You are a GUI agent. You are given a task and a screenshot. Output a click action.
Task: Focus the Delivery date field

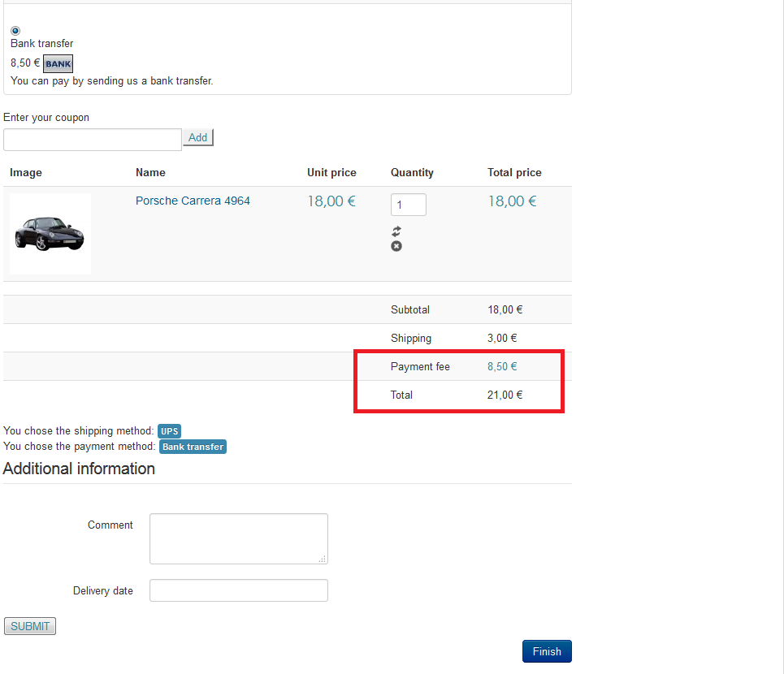click(238, 590)
